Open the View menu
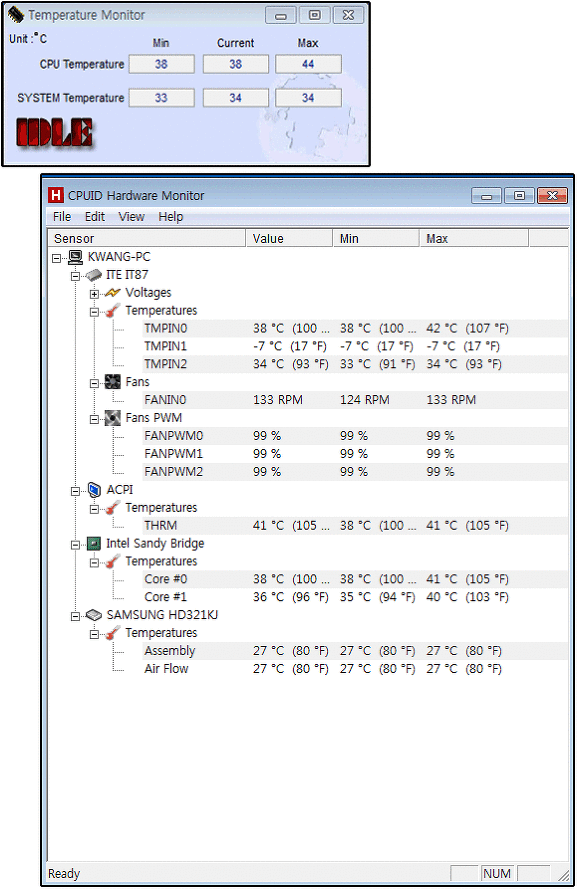This screenshot has width=580, height=893. click(132, 217)
